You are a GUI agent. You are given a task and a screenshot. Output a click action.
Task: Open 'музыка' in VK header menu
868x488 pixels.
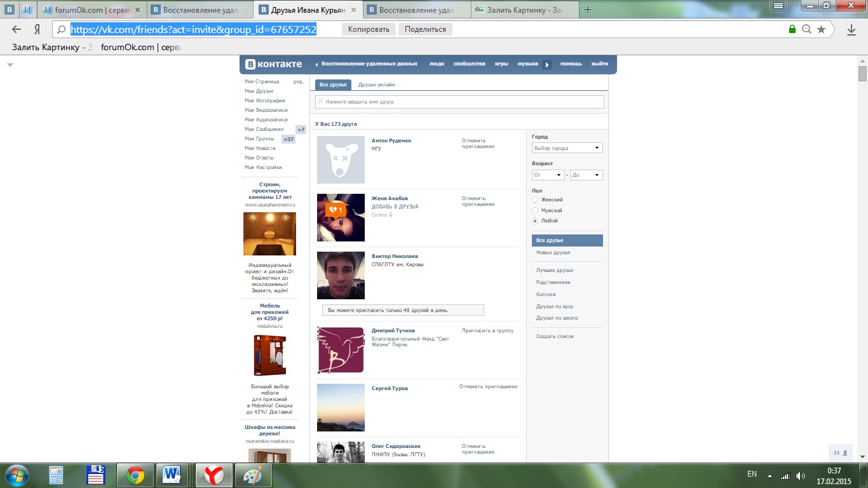click(527, 64)
